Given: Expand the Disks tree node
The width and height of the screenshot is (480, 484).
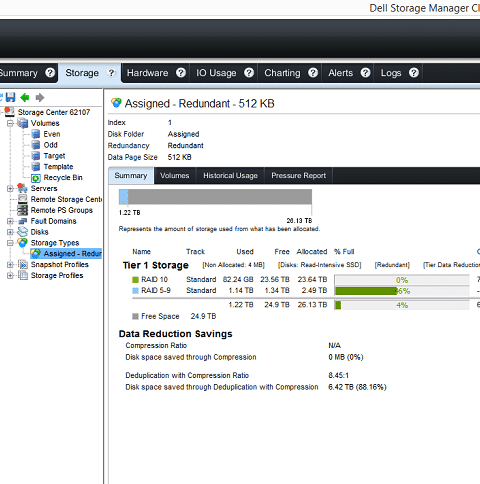Looking at the screenshot, I should [10, 232].
